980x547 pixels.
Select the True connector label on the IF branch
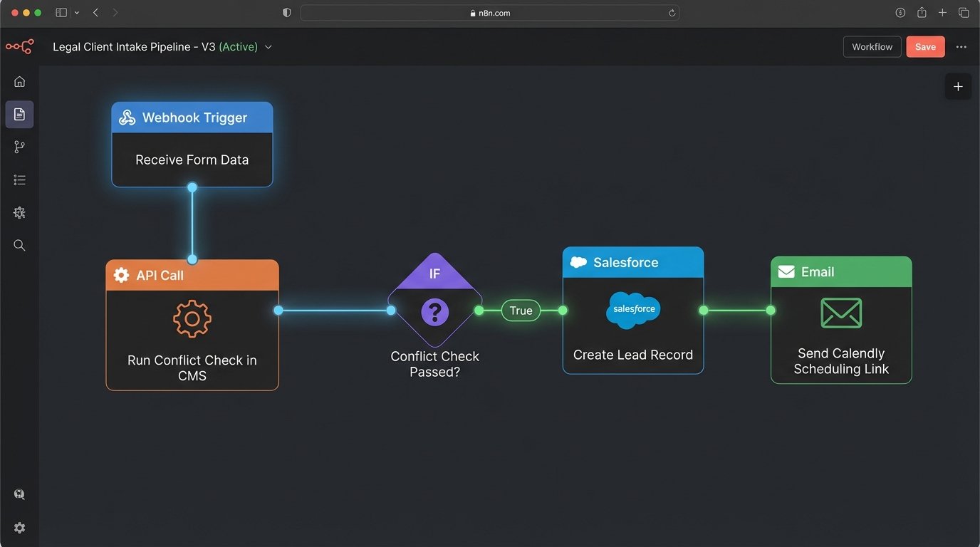click(x=521, y=311)
